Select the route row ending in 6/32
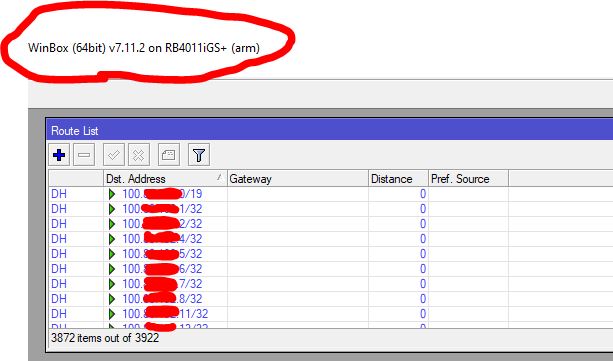 pyautogui.click(x=330, y=269)
